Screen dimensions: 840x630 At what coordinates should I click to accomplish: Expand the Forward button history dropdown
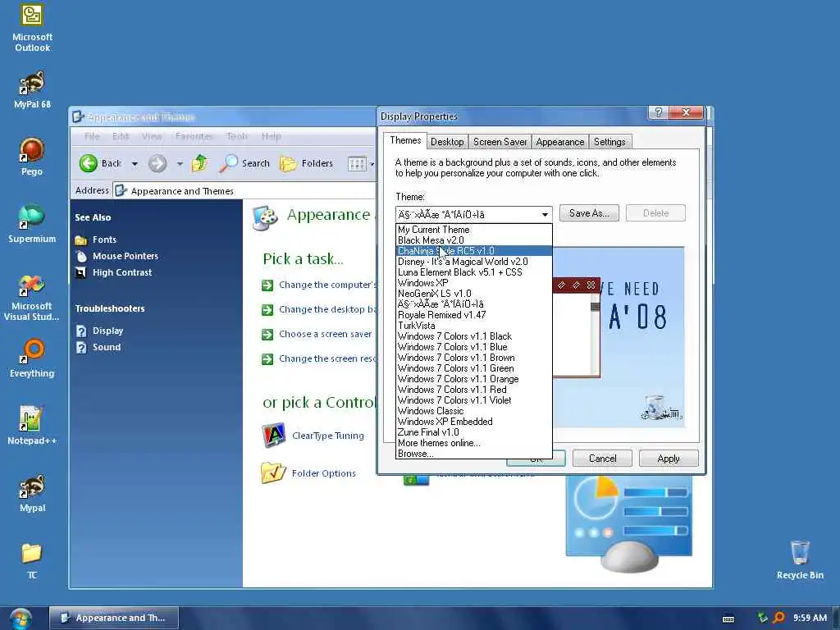[180, 163]
